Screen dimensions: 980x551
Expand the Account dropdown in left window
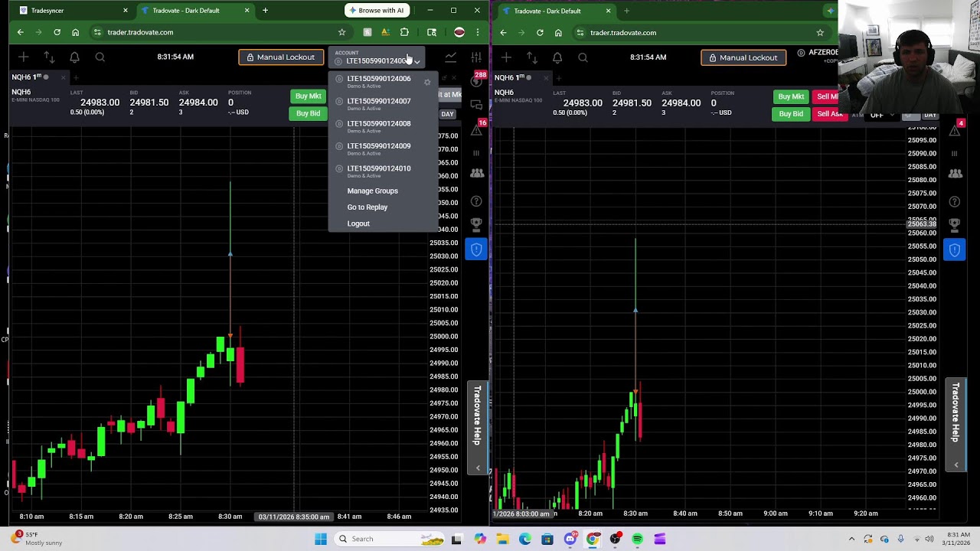pos(377,57)
